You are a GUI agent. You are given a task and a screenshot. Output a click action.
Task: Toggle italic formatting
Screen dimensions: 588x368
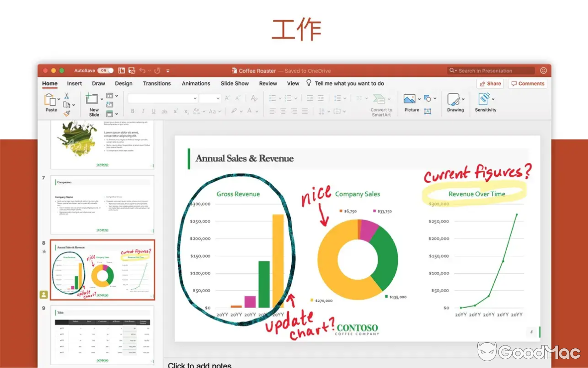[143, 111]
